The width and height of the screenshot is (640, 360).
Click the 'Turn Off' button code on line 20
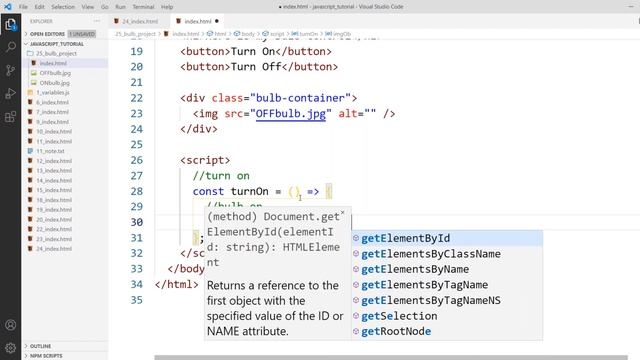pos(259,67)
